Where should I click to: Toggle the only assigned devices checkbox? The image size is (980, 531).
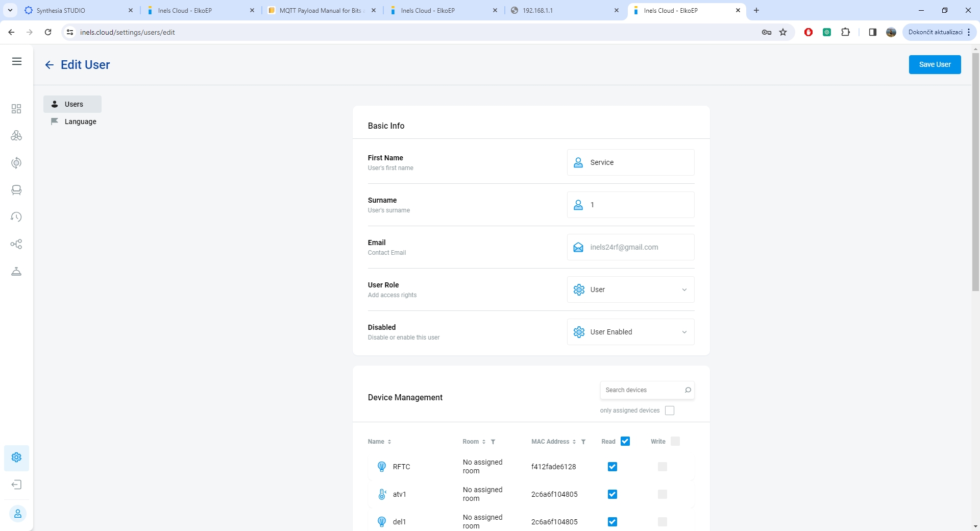pyautogui.click(x=670, y=411)
